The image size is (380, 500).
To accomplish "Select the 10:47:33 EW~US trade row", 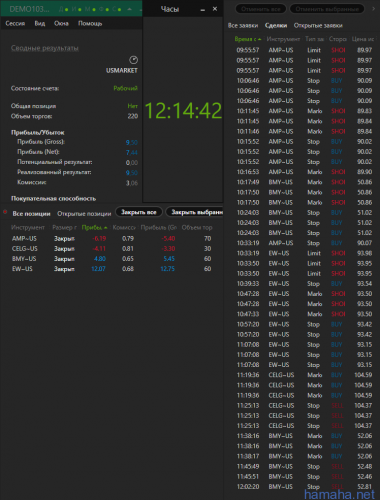I will coord(303,314).
